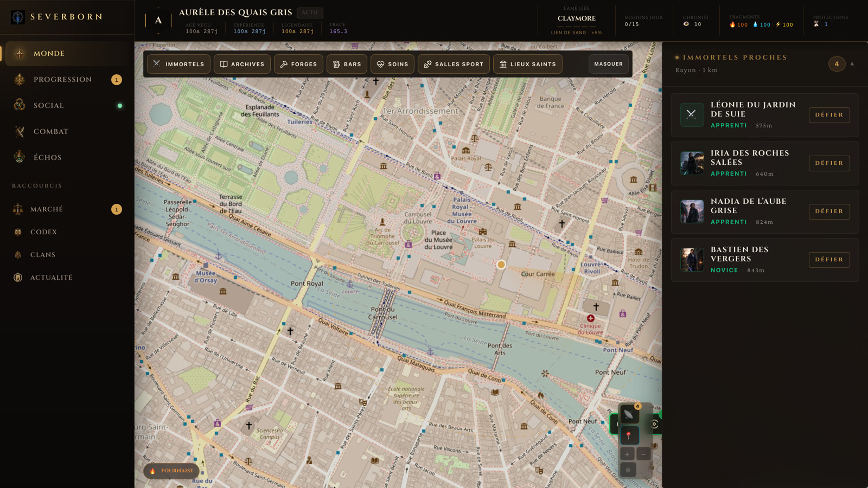
Task: Toggle the Lieux Saints map filter
Action: tap(528, 64)
